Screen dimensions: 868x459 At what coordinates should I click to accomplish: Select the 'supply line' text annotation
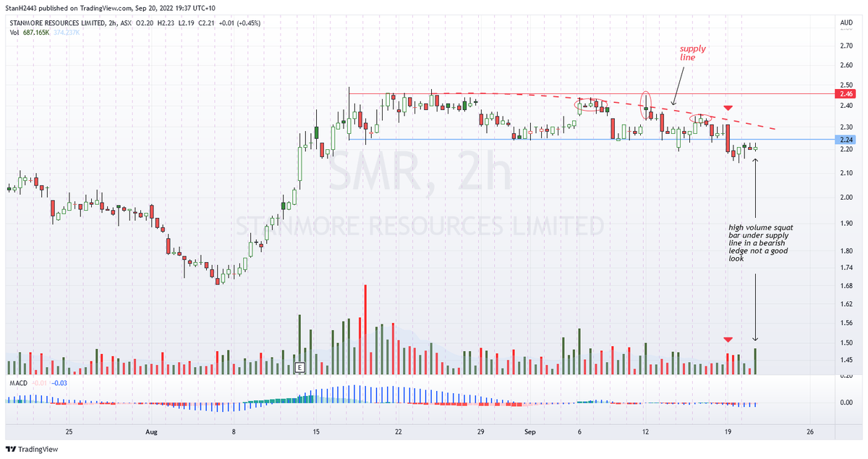692,53
